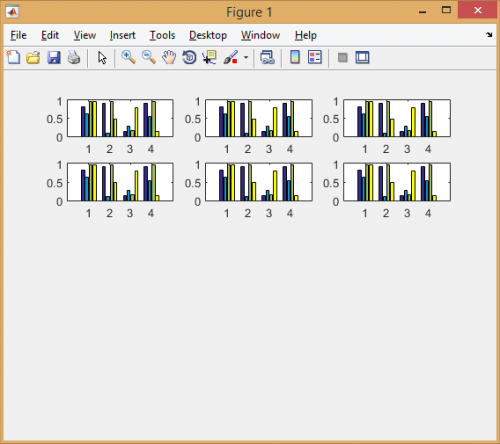This screenshot has width=500, height=444.
Task: Insert a legend from the toolbar
Action: coord(315,57)
